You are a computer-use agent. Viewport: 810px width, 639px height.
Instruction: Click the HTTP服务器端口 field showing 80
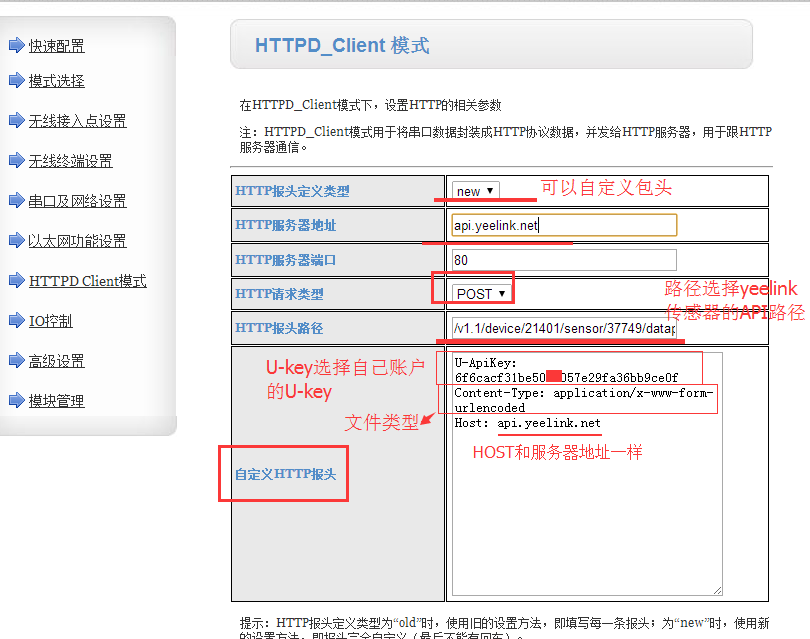point(564,260)
